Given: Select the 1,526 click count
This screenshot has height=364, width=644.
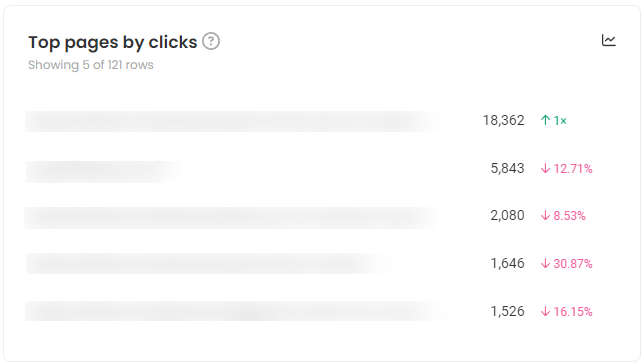Looking at the screenshot, I should coord(508,311).
